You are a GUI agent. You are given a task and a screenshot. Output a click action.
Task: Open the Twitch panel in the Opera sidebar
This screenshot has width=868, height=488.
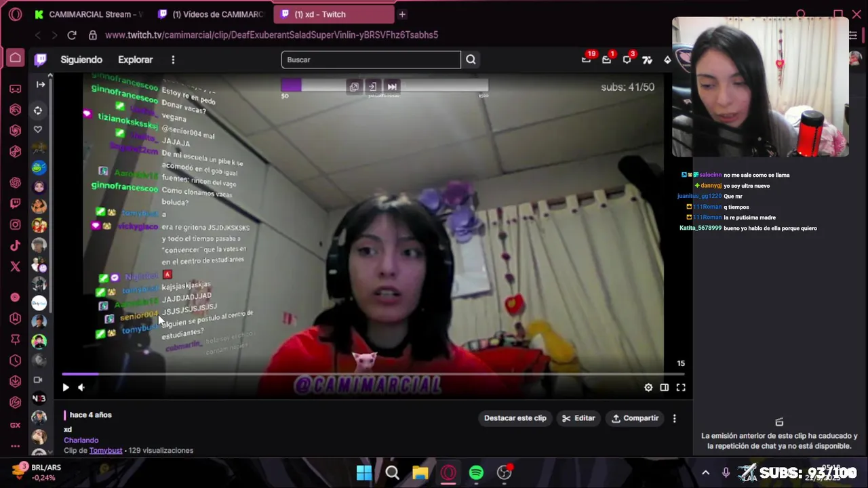[x=15, y=203]
